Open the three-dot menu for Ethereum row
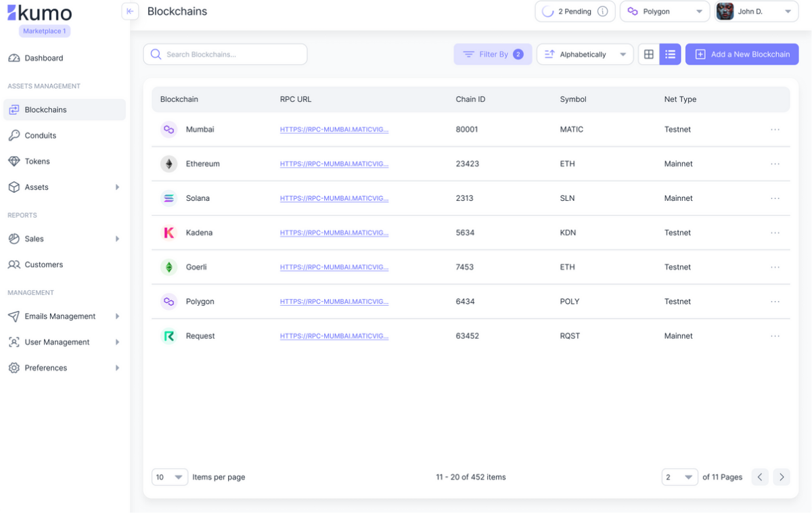Screen dimensions: 812x514 (775, 164)
